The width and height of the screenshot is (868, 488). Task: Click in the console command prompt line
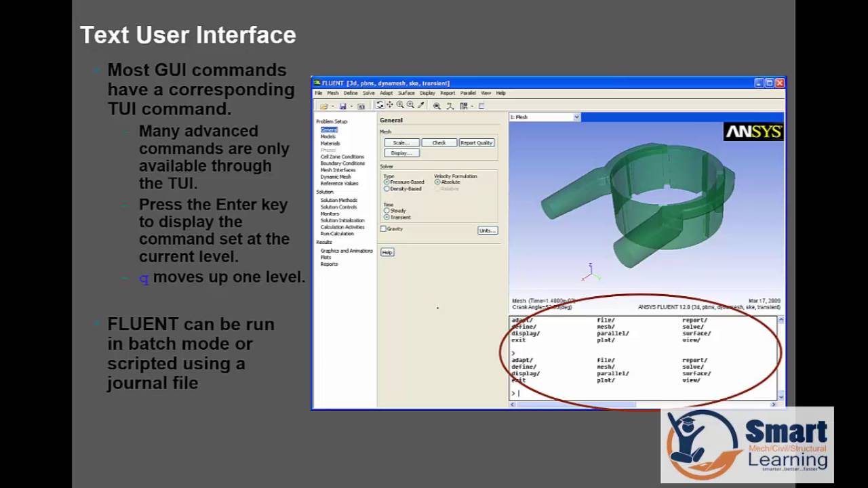click(643, 393)
